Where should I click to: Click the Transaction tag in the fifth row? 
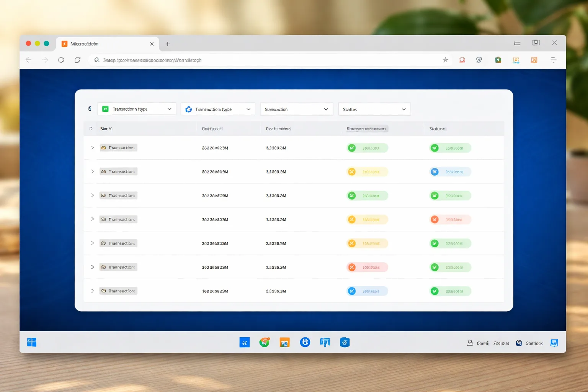[x=118, y=243]
